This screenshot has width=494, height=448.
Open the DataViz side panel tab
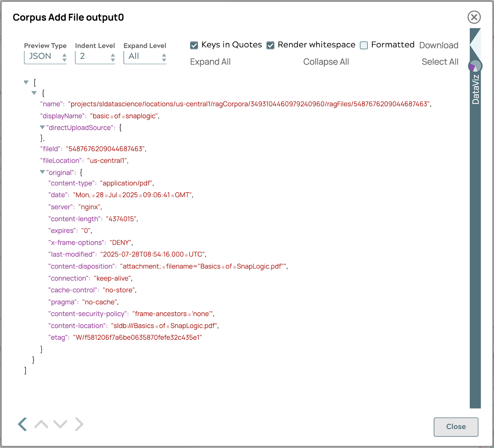pos(475,90)
